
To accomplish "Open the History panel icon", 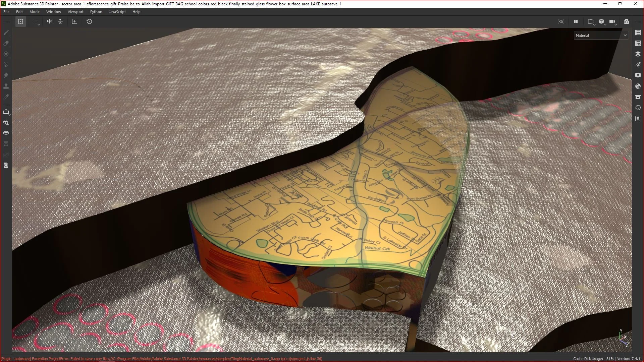I will click(x=638, y=108).
